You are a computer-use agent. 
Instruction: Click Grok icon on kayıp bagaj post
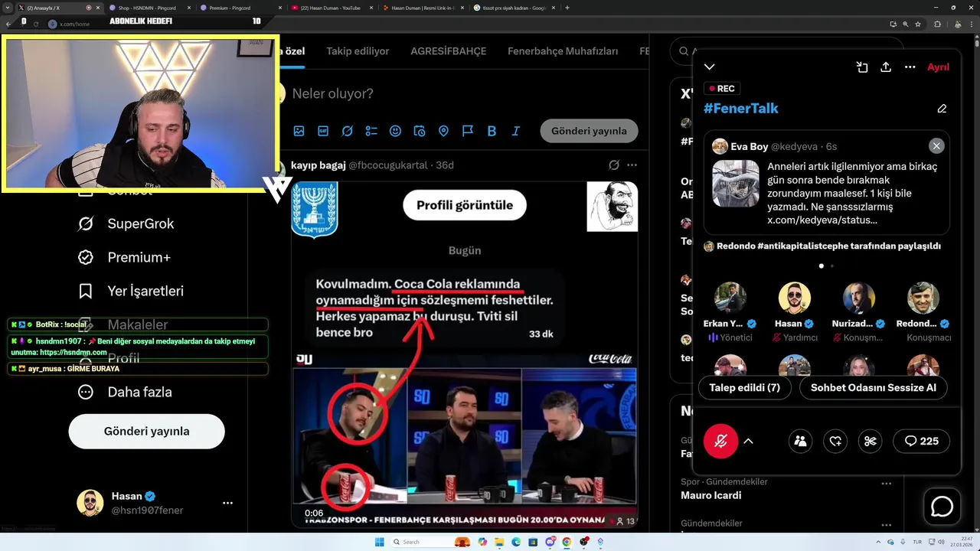pyautogui.click(x=614, y=165)
